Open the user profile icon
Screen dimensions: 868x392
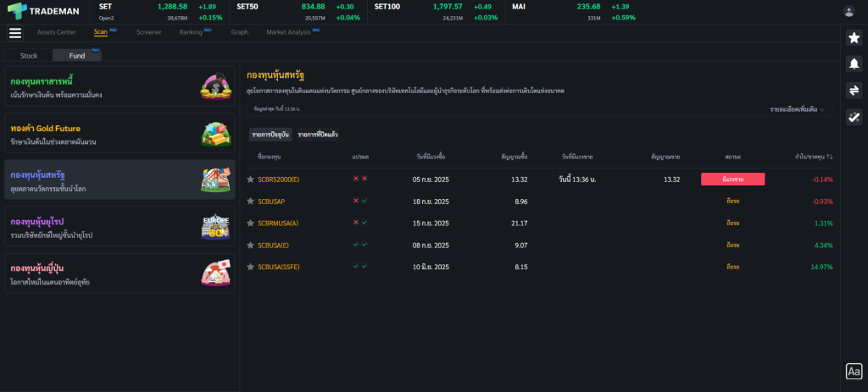pyautogui.click(x=849, y=11)
